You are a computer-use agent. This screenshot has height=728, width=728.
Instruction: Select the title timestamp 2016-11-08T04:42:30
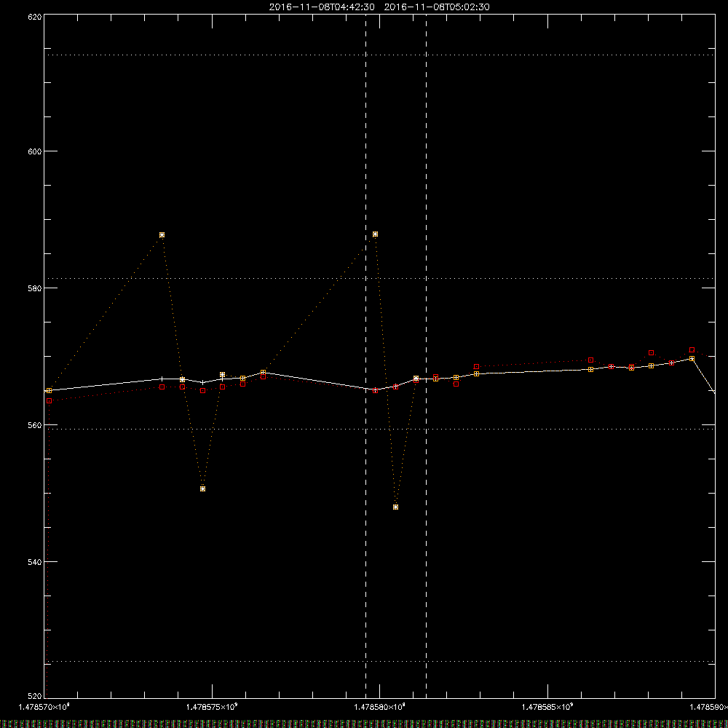(x=322, y=7)
